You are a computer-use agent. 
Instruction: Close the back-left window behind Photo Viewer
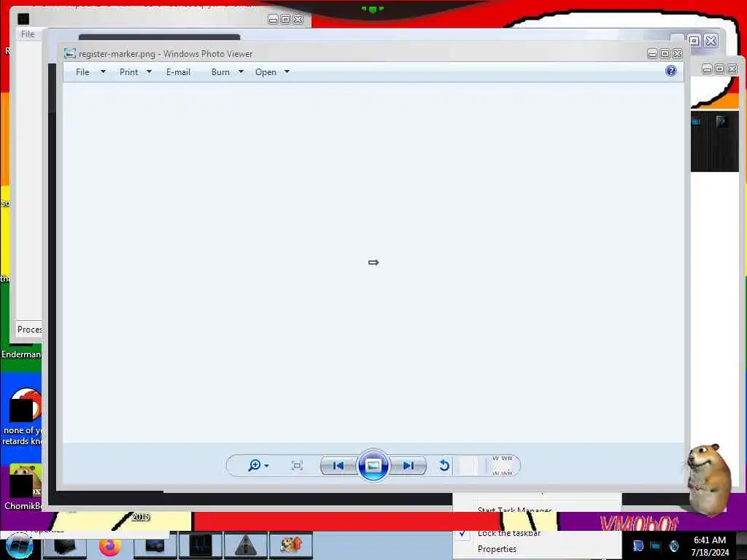click(298, 19)
